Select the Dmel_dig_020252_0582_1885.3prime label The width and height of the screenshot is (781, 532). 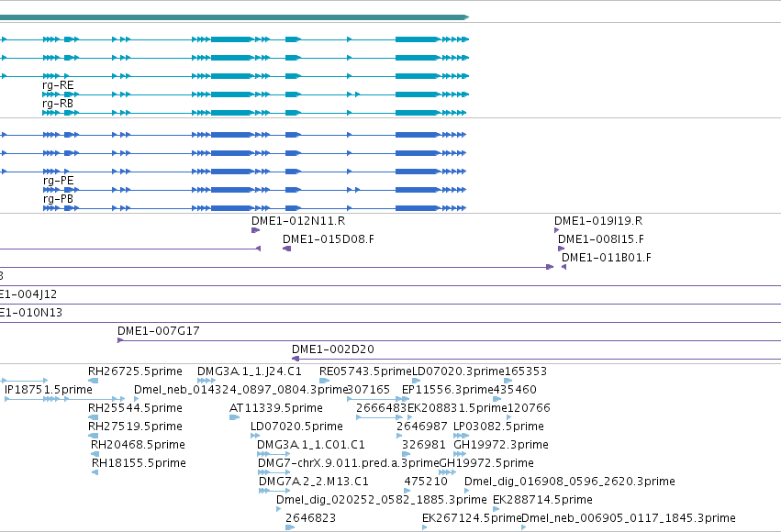(382, 500)
